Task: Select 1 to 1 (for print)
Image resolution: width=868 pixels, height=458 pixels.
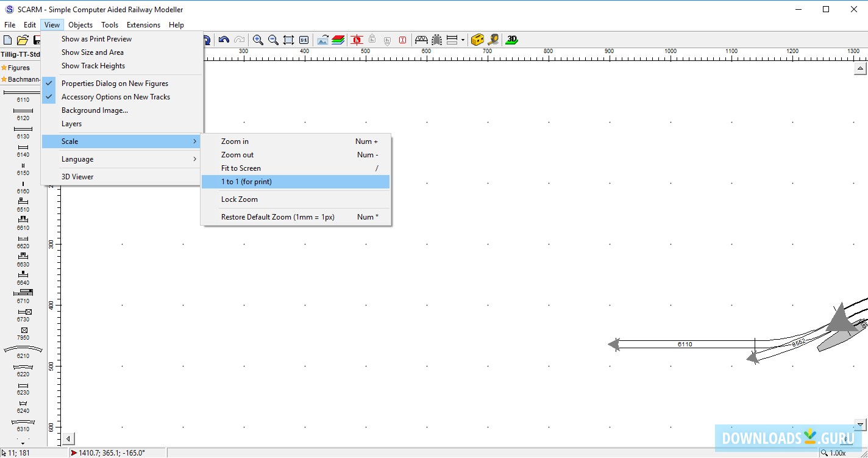Action: point(296,182)
